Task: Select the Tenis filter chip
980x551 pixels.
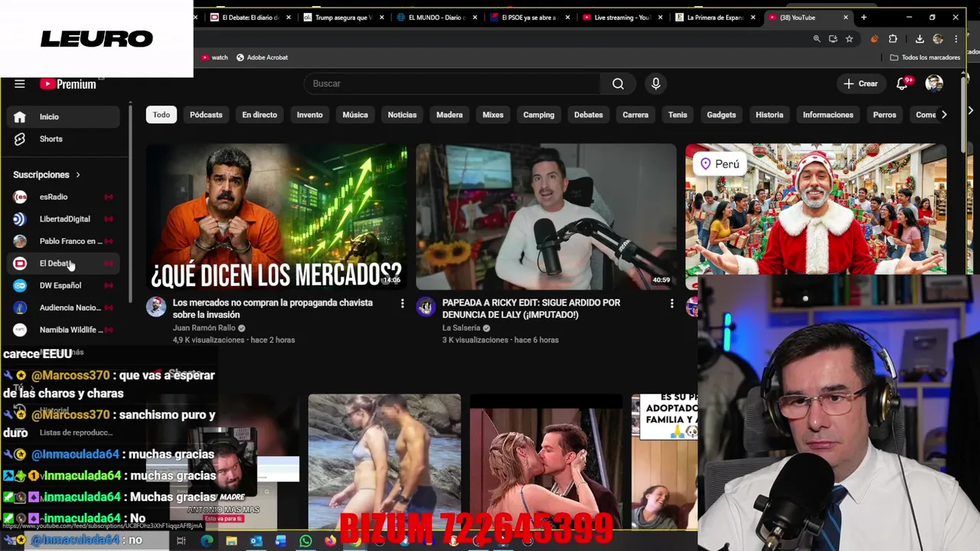Action: (678, 115)
